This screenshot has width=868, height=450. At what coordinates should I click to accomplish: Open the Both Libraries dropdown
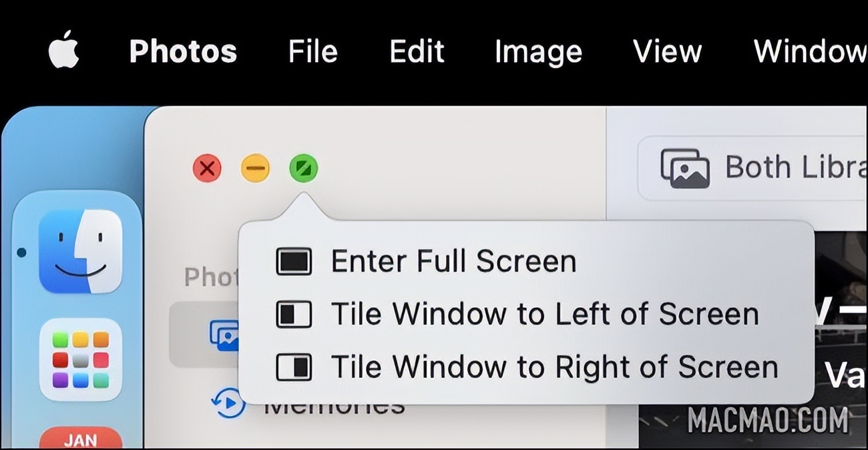click(754, 168)
